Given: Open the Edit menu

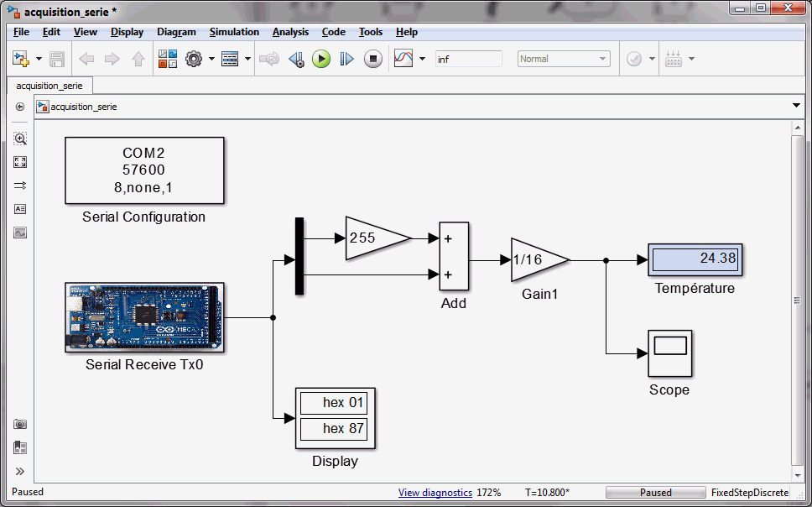Looking at the screenshot, I should pyautogui.click(x=51, y=32).
